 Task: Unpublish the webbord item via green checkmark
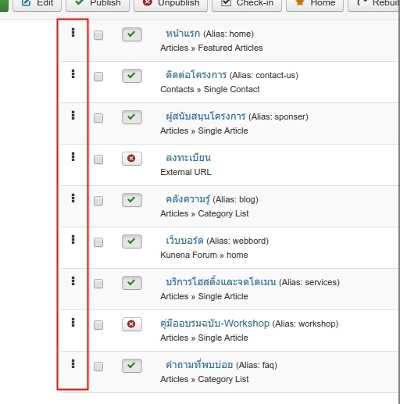click(x=132, y=241)
